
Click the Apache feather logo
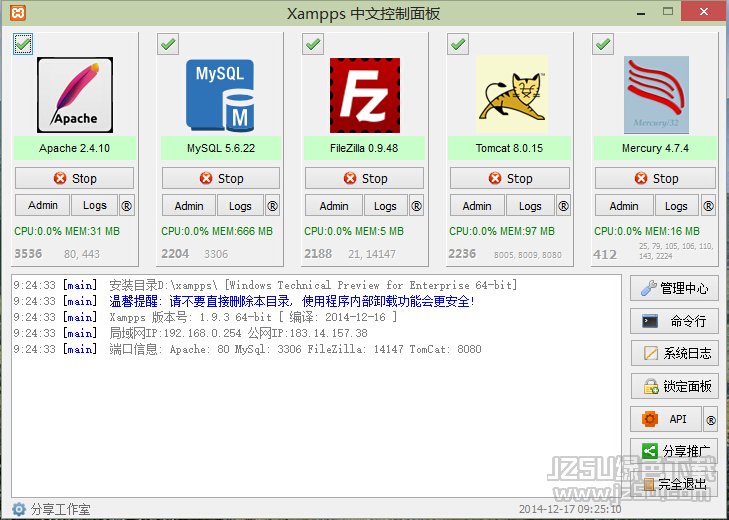click(75, 95)
